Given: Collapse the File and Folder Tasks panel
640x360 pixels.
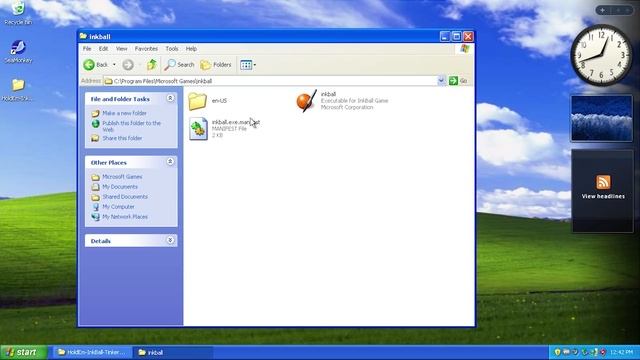Looking at the screenshot, I should [170, 98].
